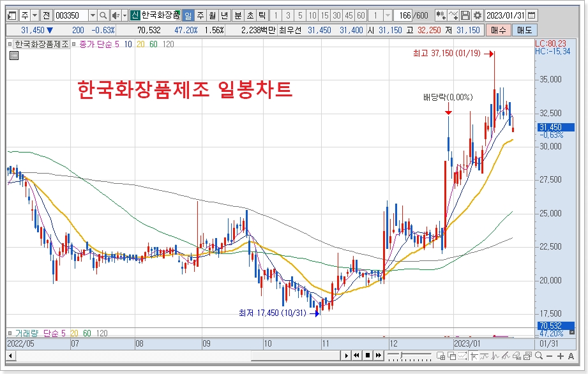
Task: Select the 1 interval button
Action: [276, 15]
